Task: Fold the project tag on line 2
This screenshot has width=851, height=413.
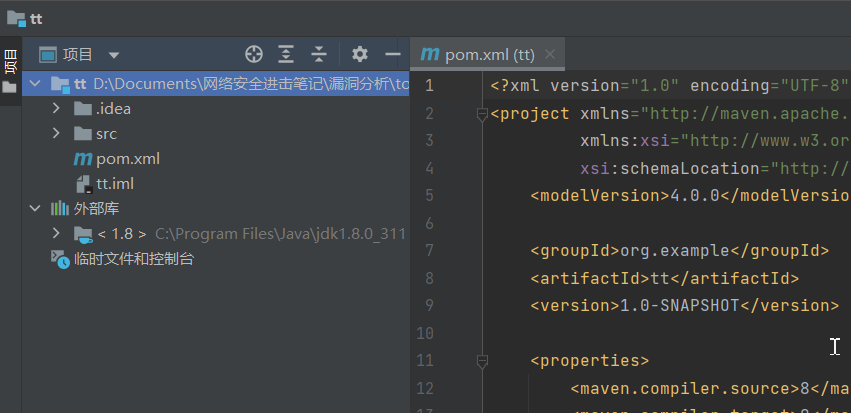Action: click(482, 115)
